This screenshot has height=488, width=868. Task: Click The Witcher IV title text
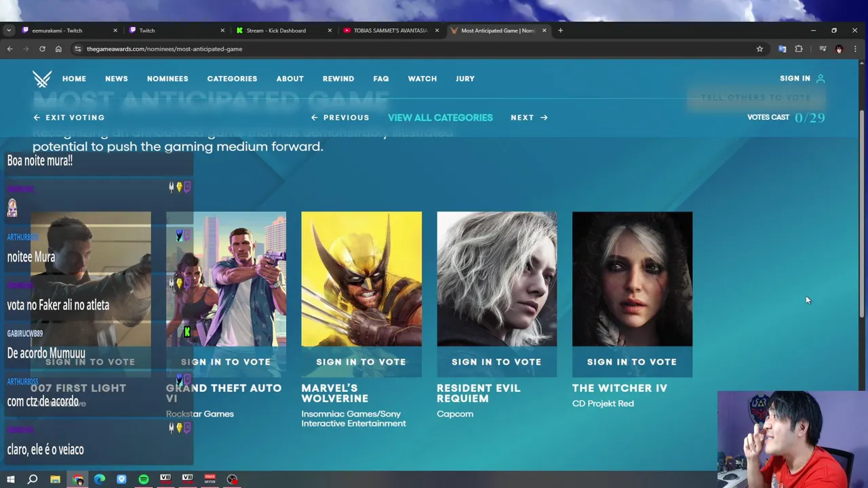click(x=620, y=388)
